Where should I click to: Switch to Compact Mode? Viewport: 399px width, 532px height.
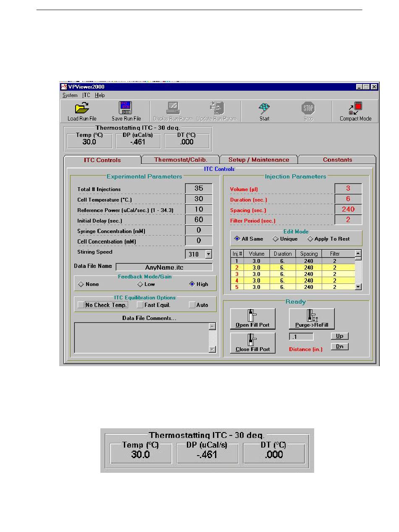click(x=355, y=108)
